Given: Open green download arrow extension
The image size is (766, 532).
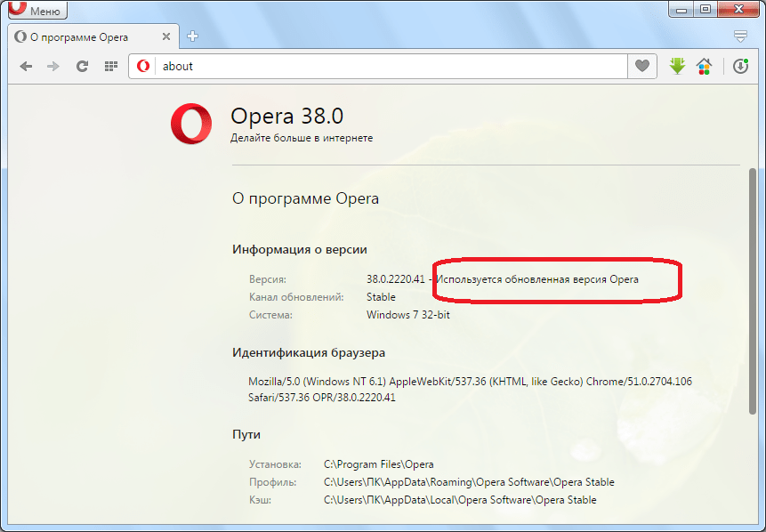Looking at the screenshot, I should 678,66.
